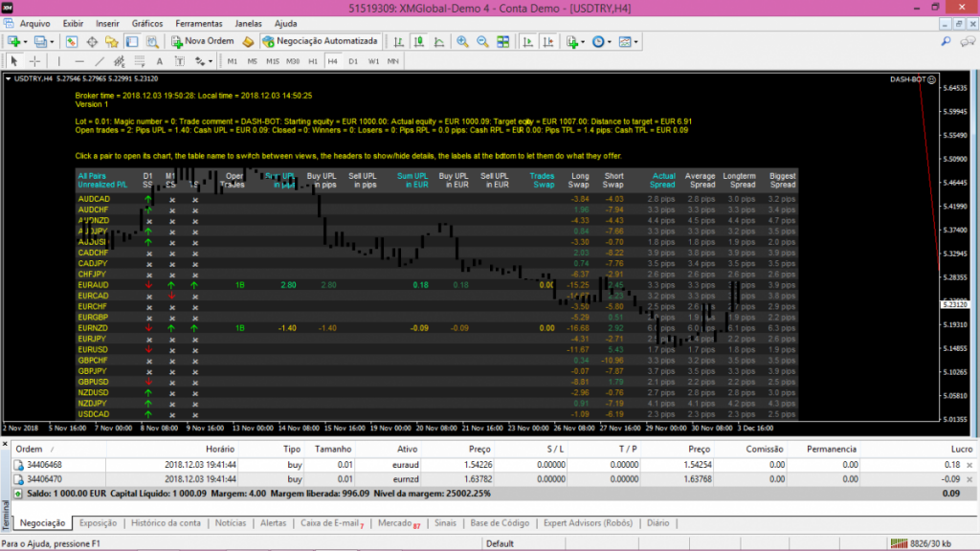Image resolution: width=980 pixels, height=551 pixels.
Task: Click the Actual Spread column header
Action: 663,181
